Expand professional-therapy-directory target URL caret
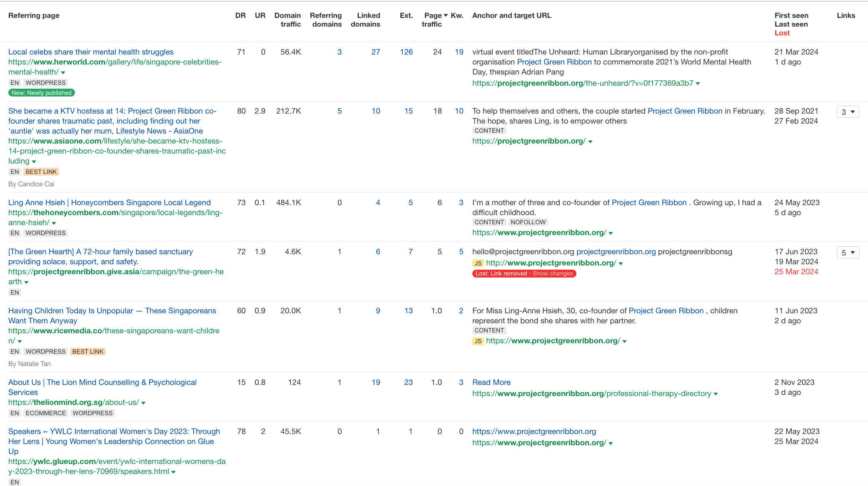This screenshot has width=868, height=486. [x=716, y=394]
